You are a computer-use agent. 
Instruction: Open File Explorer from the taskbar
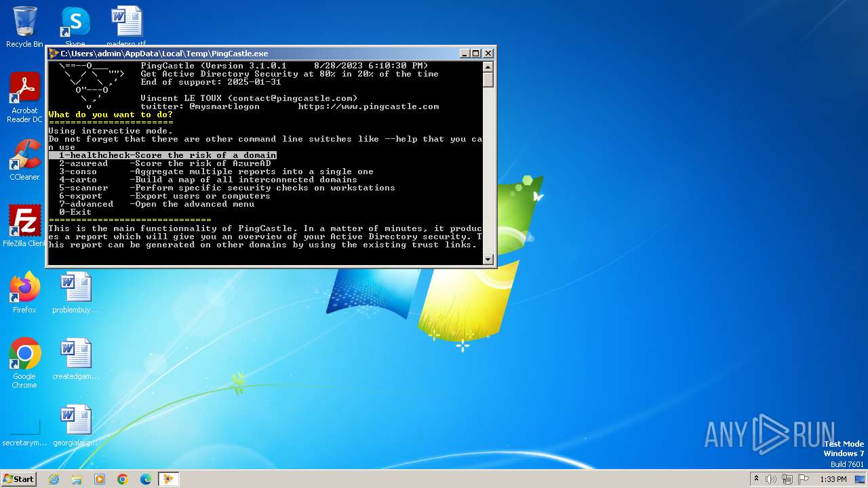click(77, 479)
